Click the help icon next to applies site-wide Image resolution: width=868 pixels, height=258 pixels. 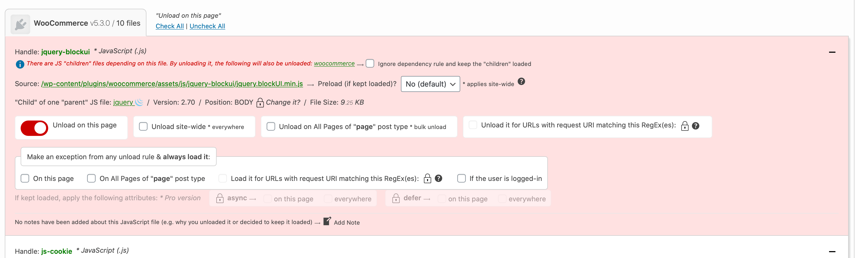pyautogui.click(x=521, y=82)
